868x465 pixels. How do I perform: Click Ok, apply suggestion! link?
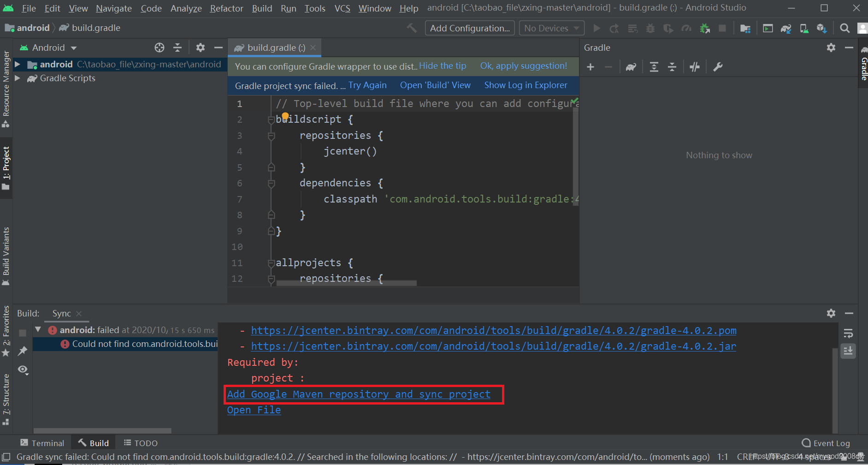(524, 66)
